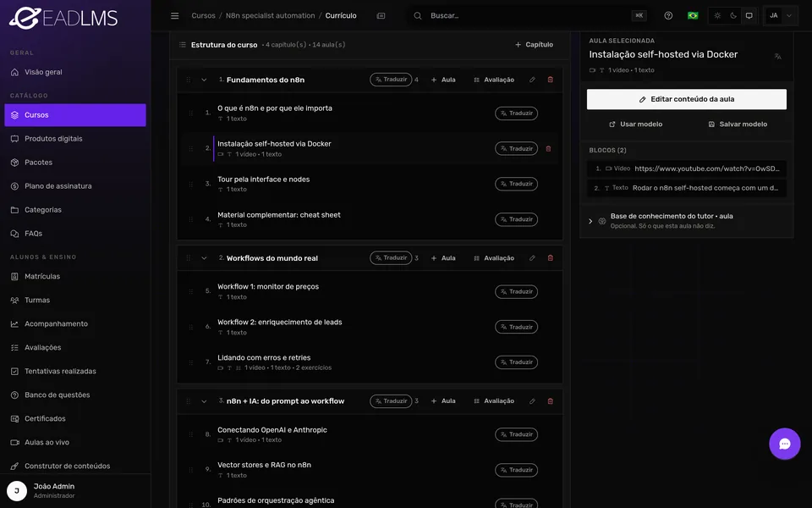Open the JA user account dropdown
Viewport: 812px width, 508px height.
(x=781, y=15)
